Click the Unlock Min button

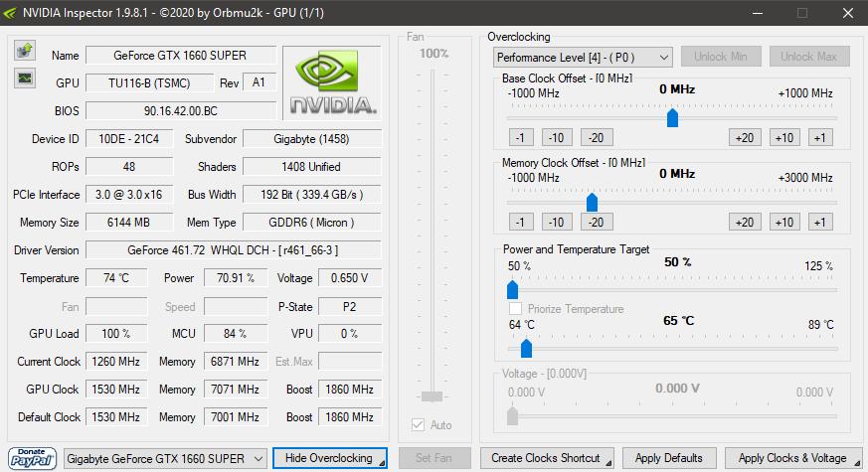click(x=721, y=57)
